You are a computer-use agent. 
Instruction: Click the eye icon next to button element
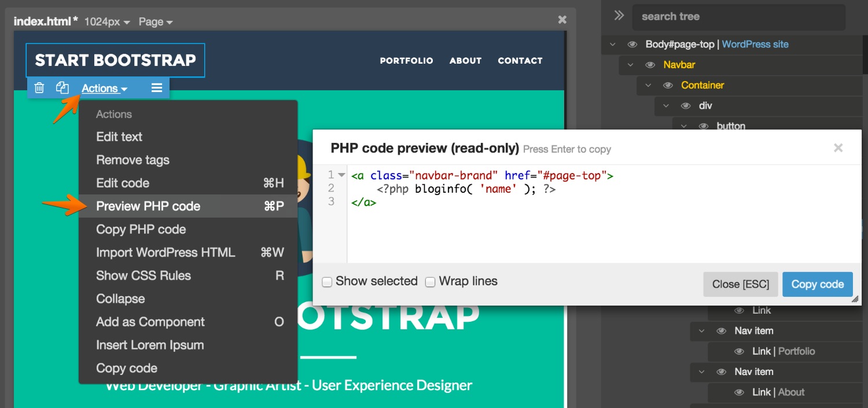703,126
